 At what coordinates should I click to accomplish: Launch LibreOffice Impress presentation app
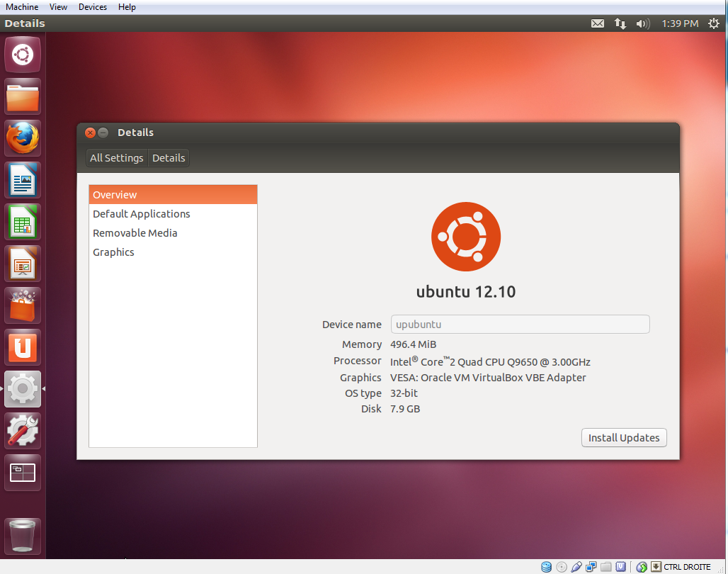[22, 264]
